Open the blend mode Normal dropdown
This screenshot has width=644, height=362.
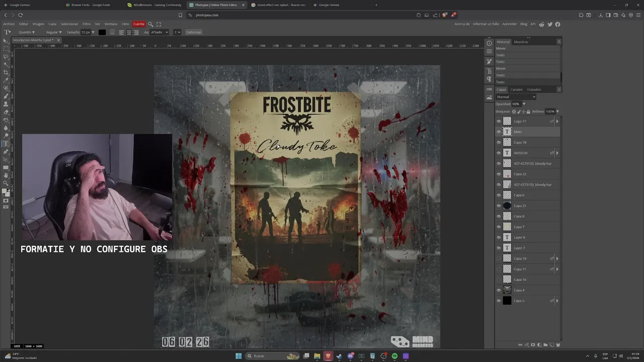click(516, 97)
